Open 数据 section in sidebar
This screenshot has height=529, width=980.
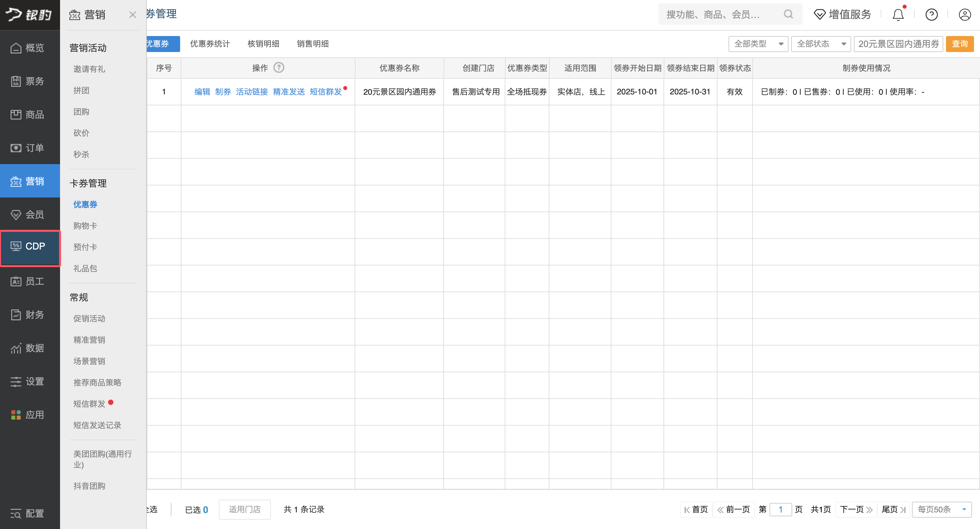pyautogui.click(x=30, y=348)
